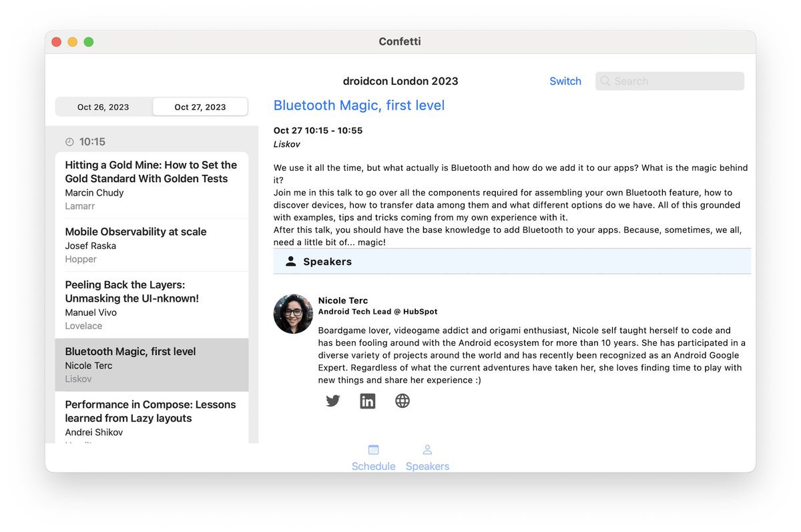Open Nicole Terc's LinkedIn icon

(368, 401)
